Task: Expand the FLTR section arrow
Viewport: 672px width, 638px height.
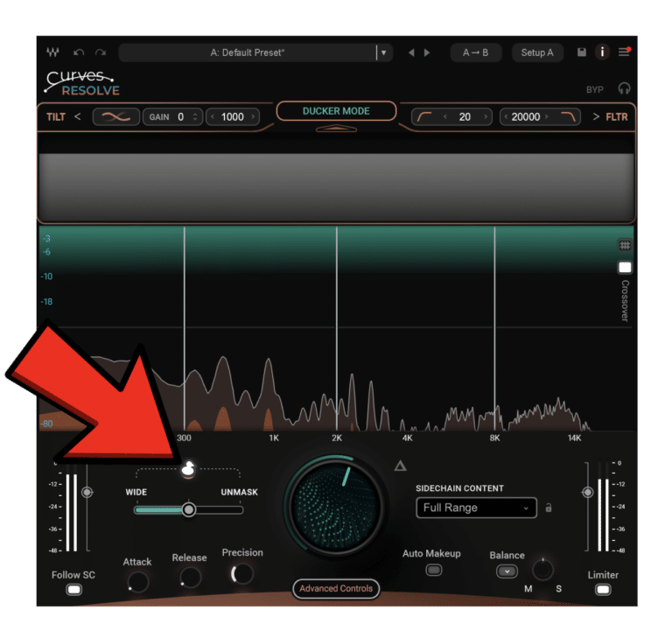Action: click(596, 116)
